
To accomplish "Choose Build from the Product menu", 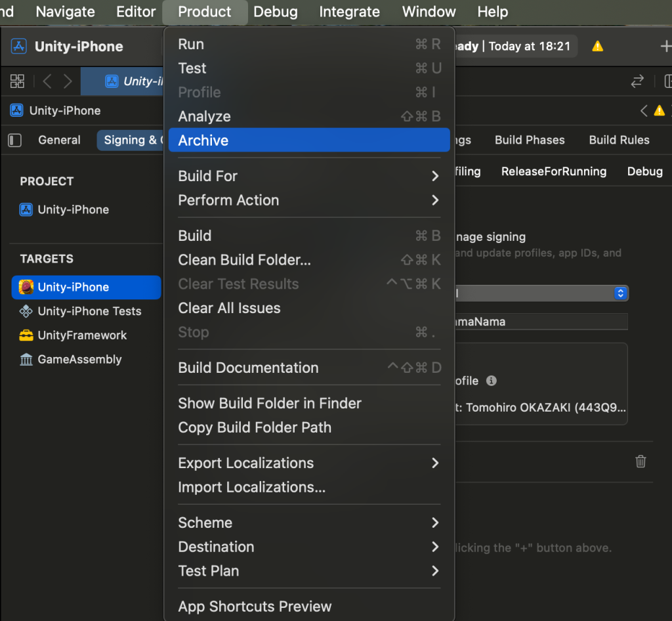I will click(x=309, y=236).
